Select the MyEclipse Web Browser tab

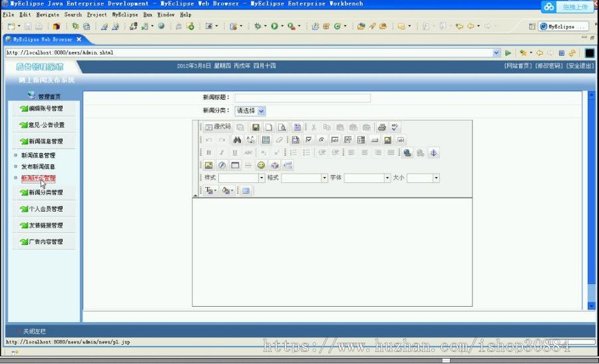[43, 39]
